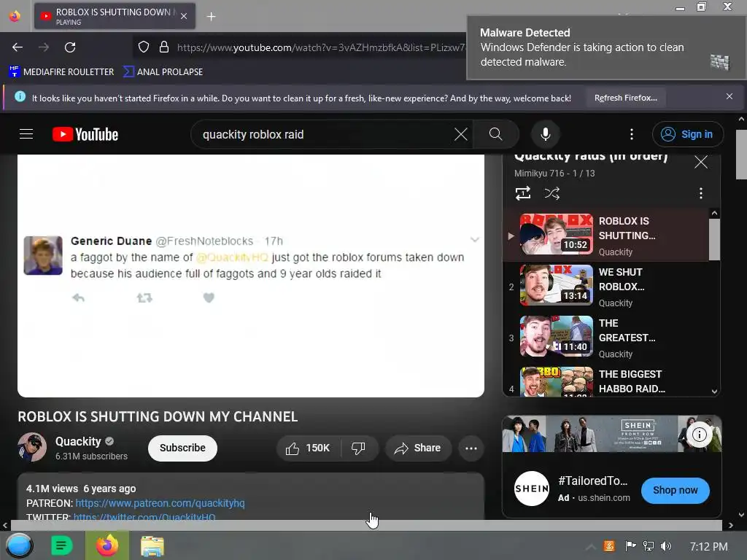Screen dimensions: 747x560
Task: Open the File Explorer taskbar icon
Action: coord(152,545)
